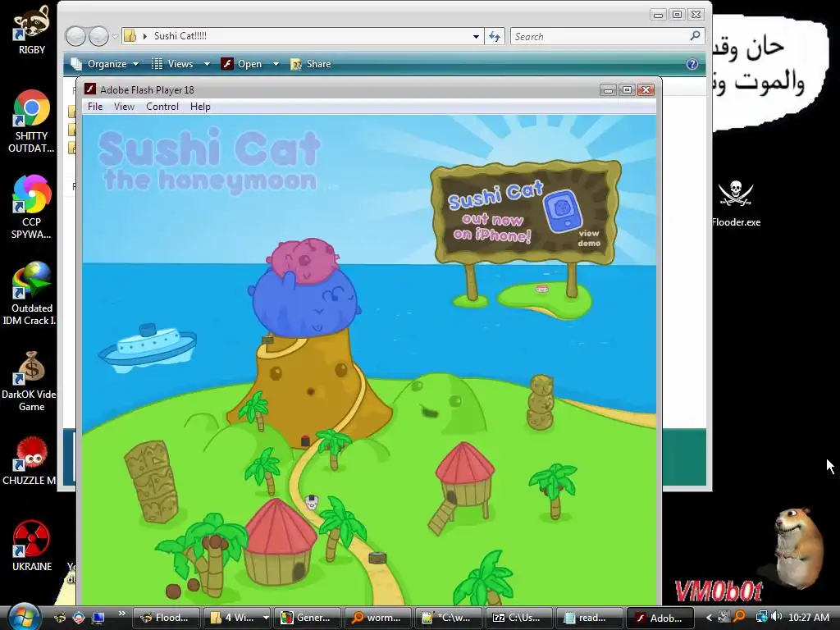Open the Flooder.exe pirate skull icon
This screenshot has height=630, width=840.
736,203
